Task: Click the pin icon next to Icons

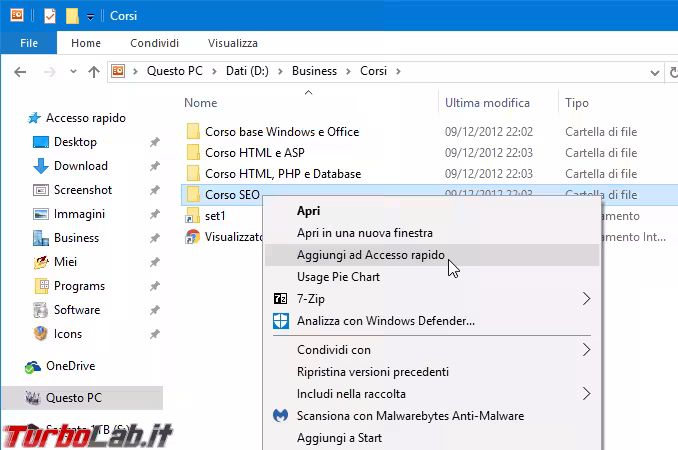Action: (155, 334)
